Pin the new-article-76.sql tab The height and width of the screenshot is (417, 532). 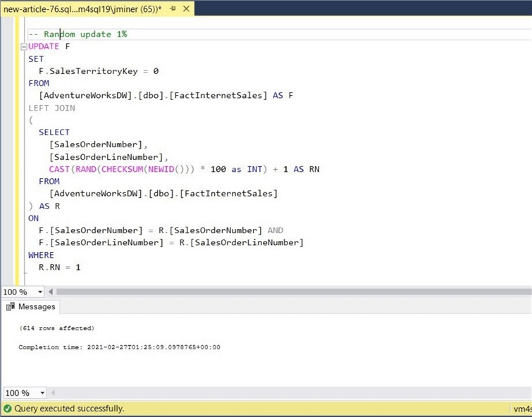coord(173,9)
